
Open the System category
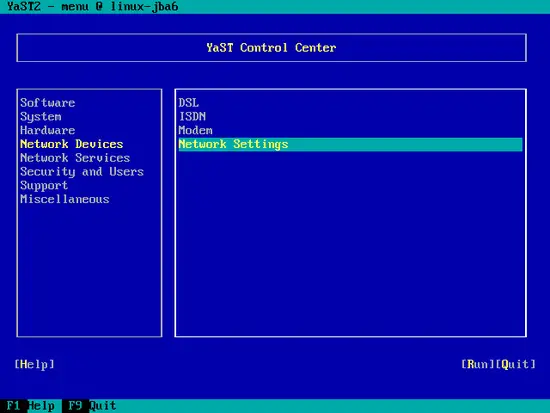(41, 116)
